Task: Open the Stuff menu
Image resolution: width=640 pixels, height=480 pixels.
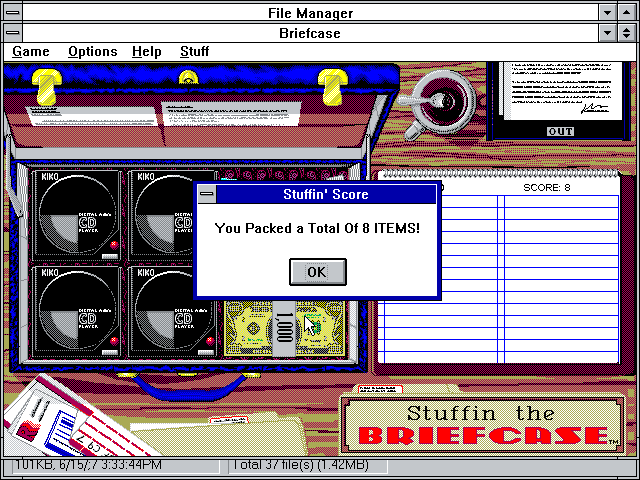Action: point(194,51)
